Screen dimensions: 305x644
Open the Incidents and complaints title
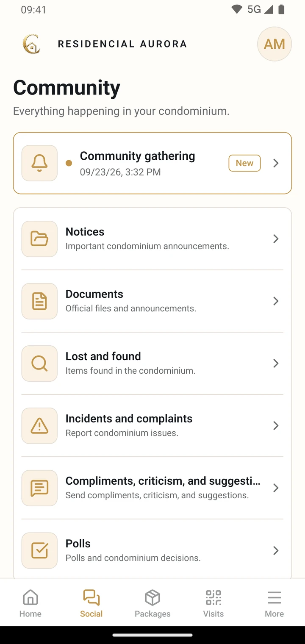(x=129, y=419)
